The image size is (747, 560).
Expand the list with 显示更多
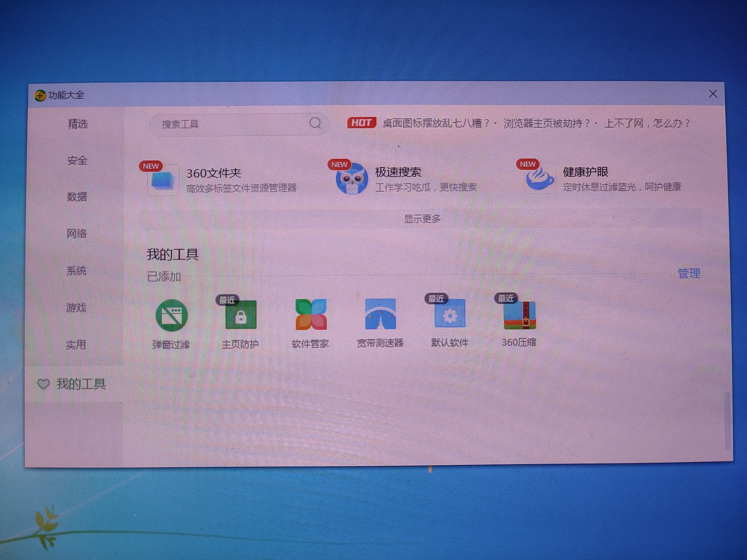pos(422,218)
